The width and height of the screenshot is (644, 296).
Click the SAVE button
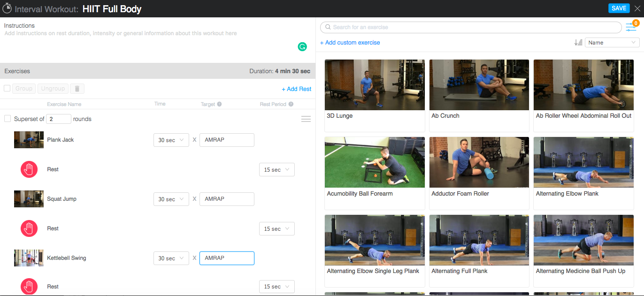(x=619, y=8)
